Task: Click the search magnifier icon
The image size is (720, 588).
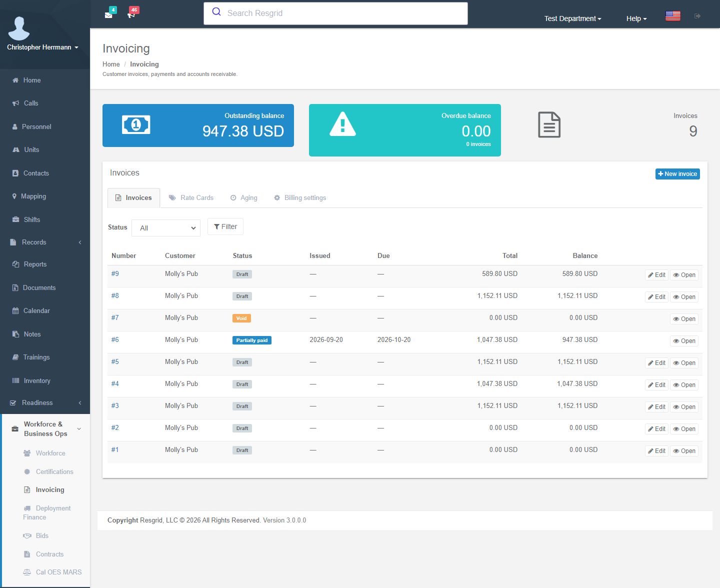Action: pos(216,12)
